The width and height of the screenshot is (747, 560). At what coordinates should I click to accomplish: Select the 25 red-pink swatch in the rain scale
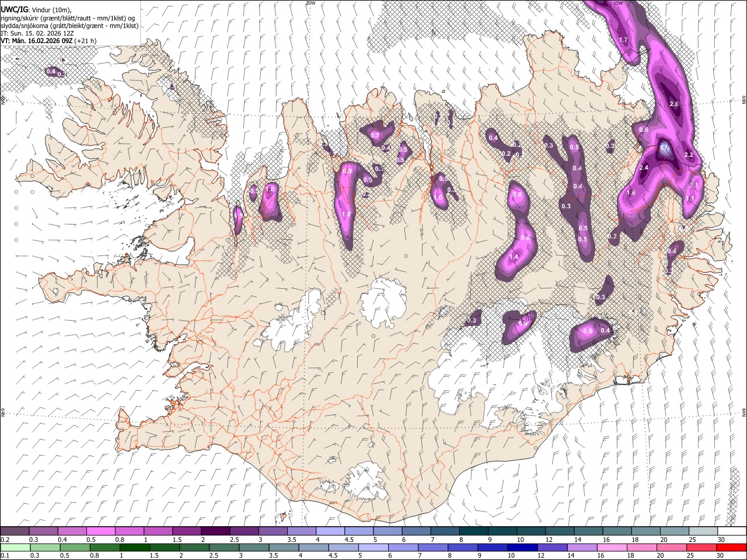pyautogui.click(x=701, y=547)
